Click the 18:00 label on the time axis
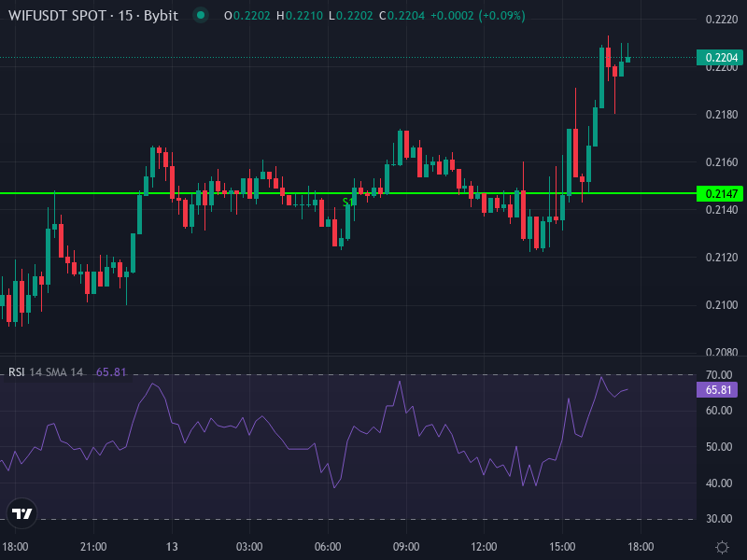This screenshot has height=560, width=747. (x=19, y=543)
